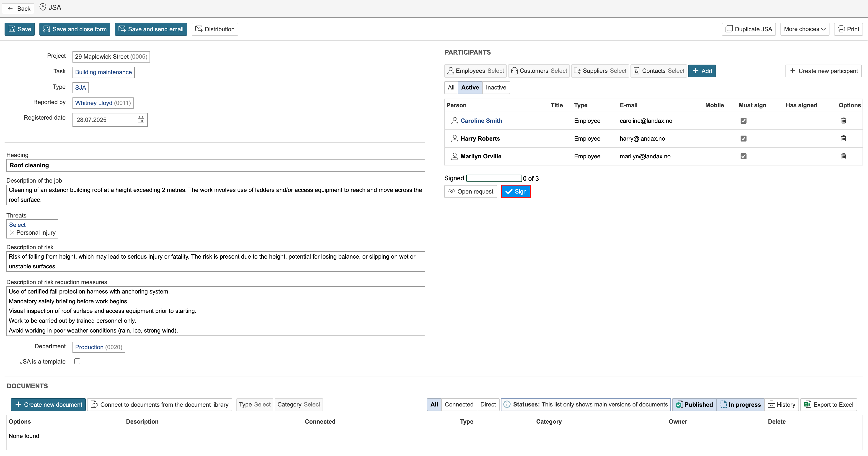Toggle Must sign checkbox for Marilyn Orville
Viewport: 868px width, 456px height.
pyautogui.click(x=743, y=156)
